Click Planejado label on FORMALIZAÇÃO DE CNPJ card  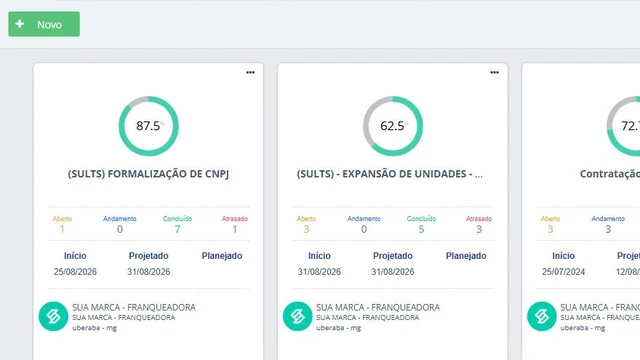coord(222,256)
